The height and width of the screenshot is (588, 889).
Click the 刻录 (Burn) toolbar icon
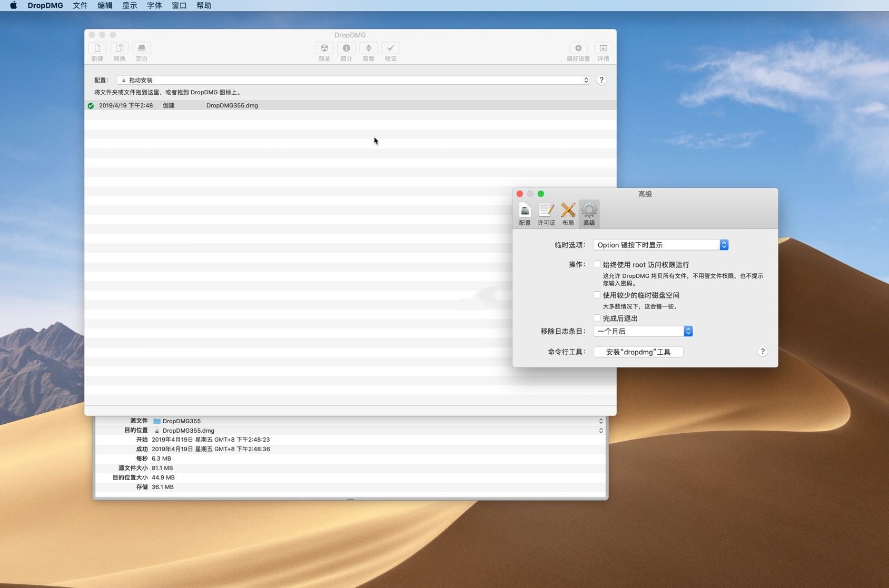pyautogui.click(x=324, y=48)
